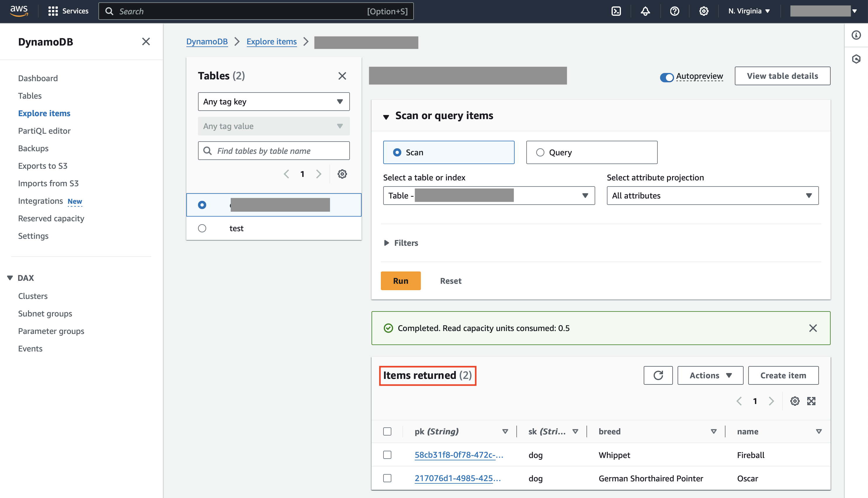
Task: Select the Query radio button
Action: pos(541,152)
